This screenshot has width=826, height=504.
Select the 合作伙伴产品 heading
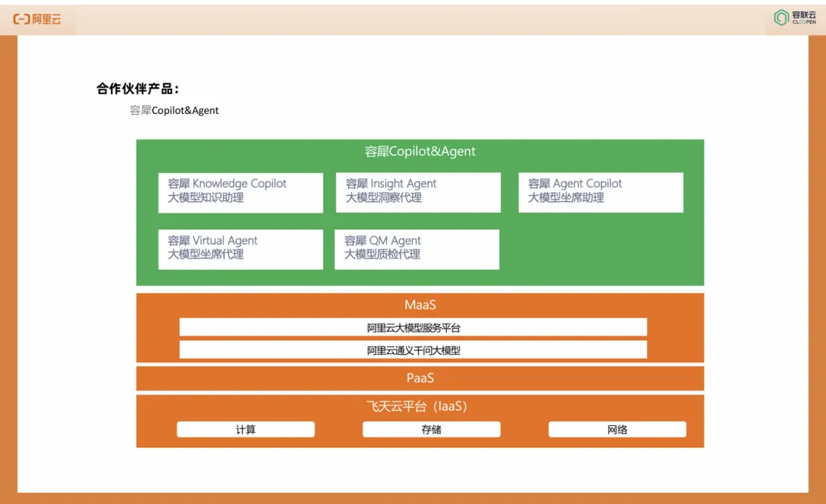coord(138,89)
